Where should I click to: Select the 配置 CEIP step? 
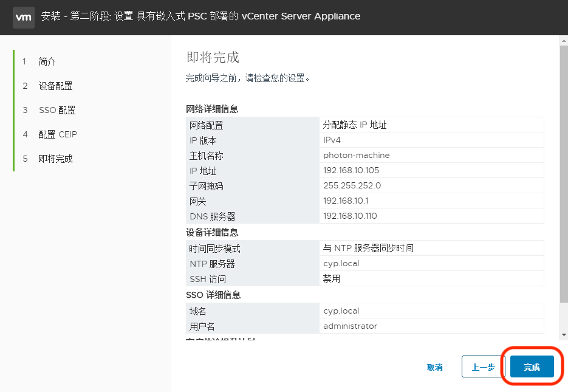[48, 134]
